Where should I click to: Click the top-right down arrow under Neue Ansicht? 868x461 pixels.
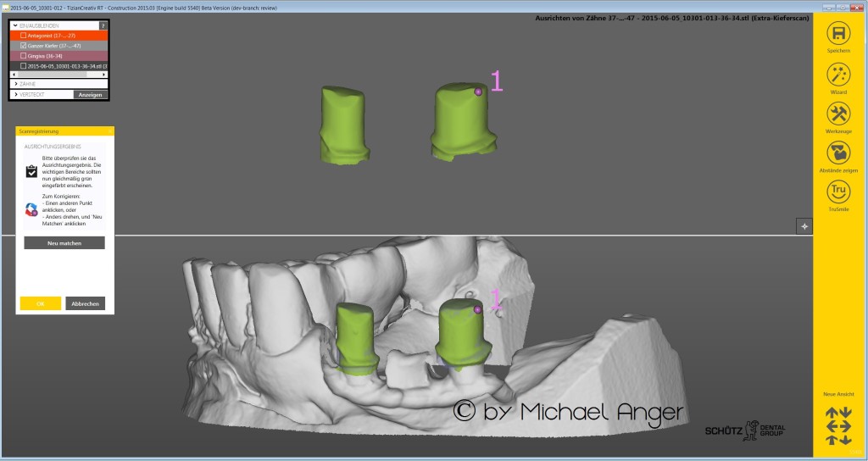click(845, 413)
